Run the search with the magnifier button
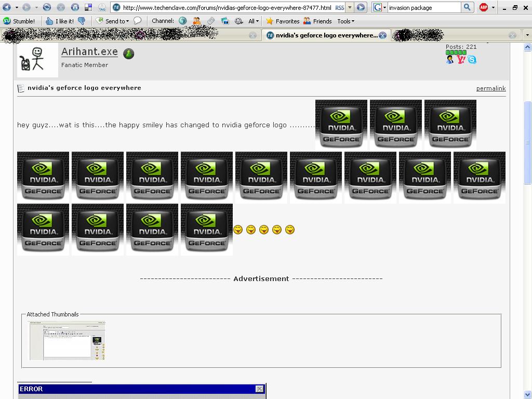 pos(467,7)
